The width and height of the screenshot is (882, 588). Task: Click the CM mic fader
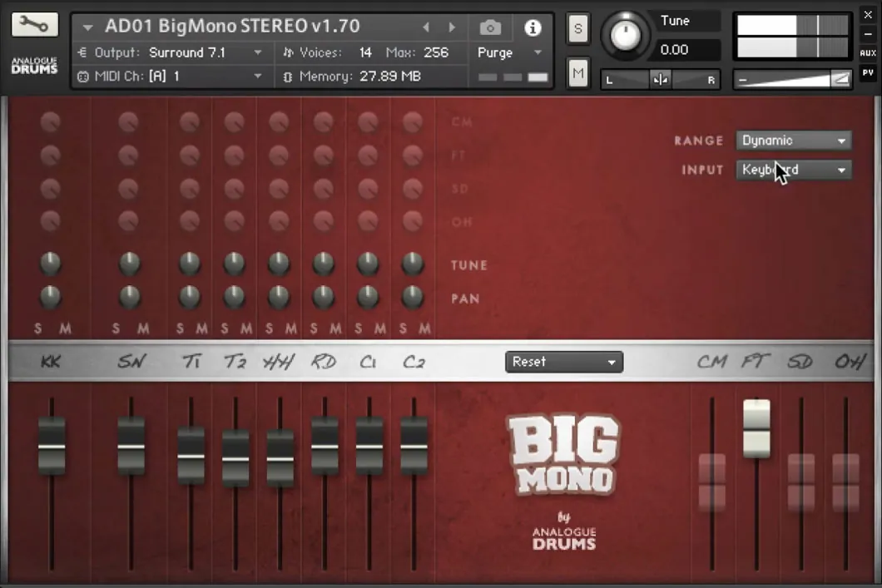(712, 483)
